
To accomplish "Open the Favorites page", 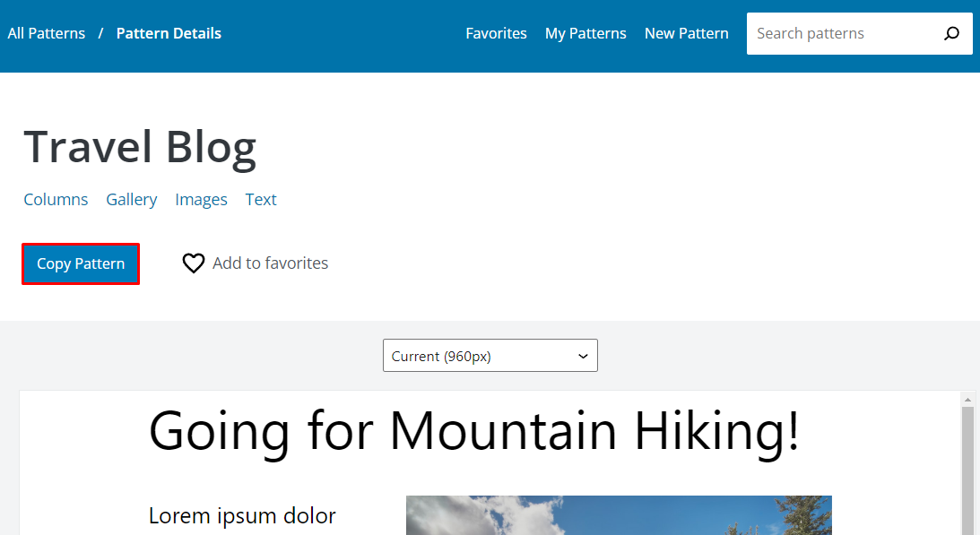I will [496, 33].
